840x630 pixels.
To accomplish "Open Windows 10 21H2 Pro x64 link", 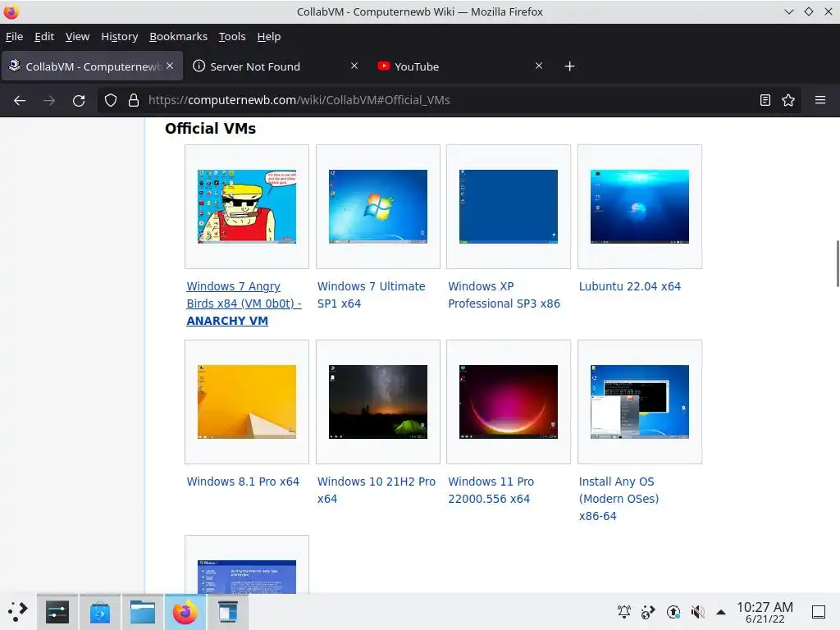I will pyautogui.click(x=376, y=491).
